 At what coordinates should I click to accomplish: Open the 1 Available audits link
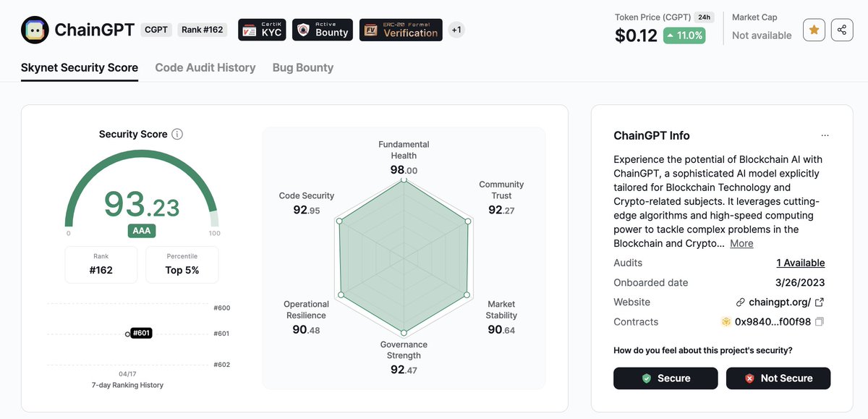(x=801, y=263)
